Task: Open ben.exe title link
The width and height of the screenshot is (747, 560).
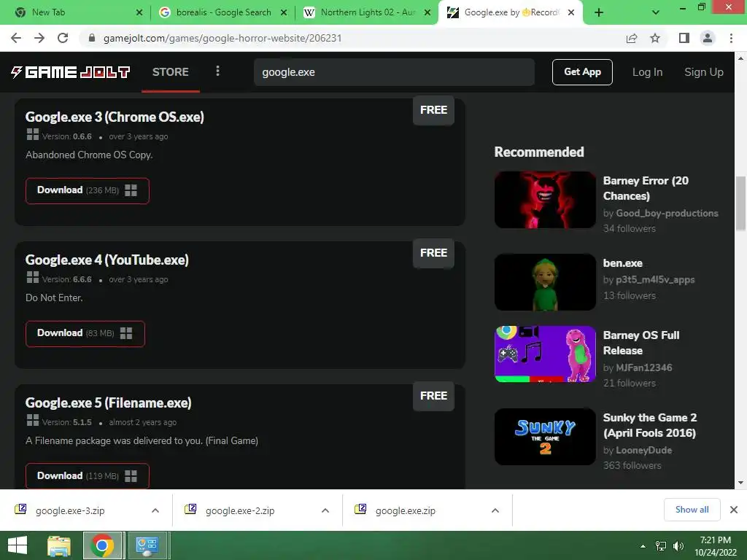Action: point(623,262)
